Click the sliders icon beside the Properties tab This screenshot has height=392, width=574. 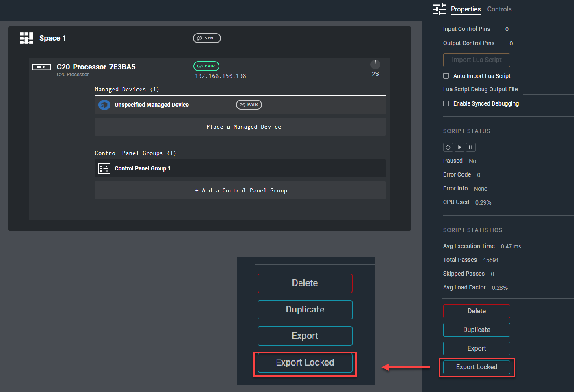tap(440, 9)
